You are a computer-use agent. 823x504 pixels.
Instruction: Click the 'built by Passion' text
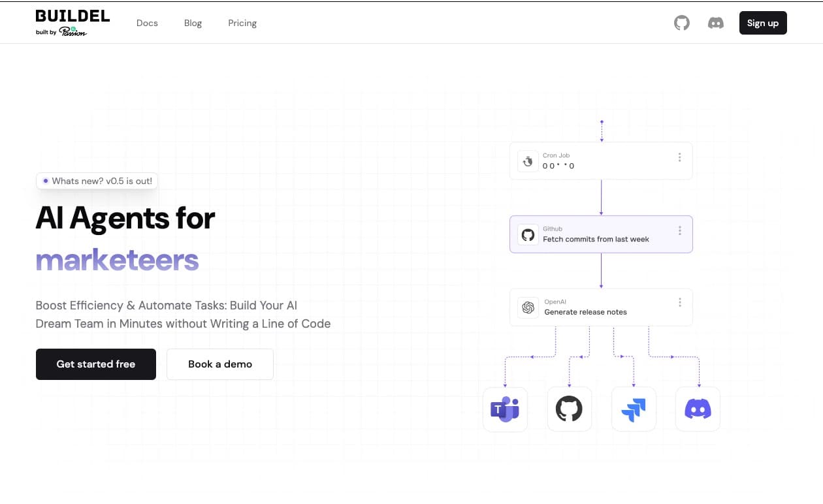click(x=61, y=31)
